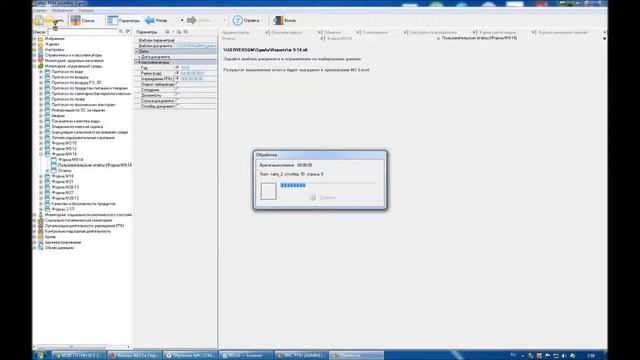Open the Список toolbar icon

click(76, 20)
